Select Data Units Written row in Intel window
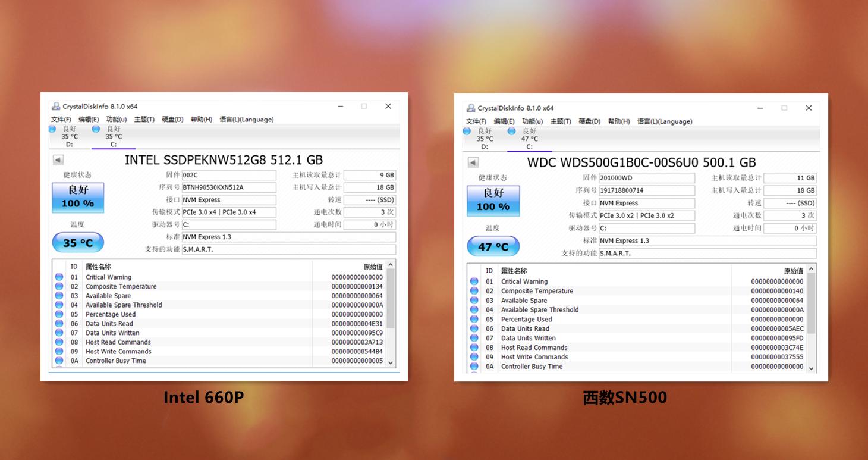 pos(219,333)
